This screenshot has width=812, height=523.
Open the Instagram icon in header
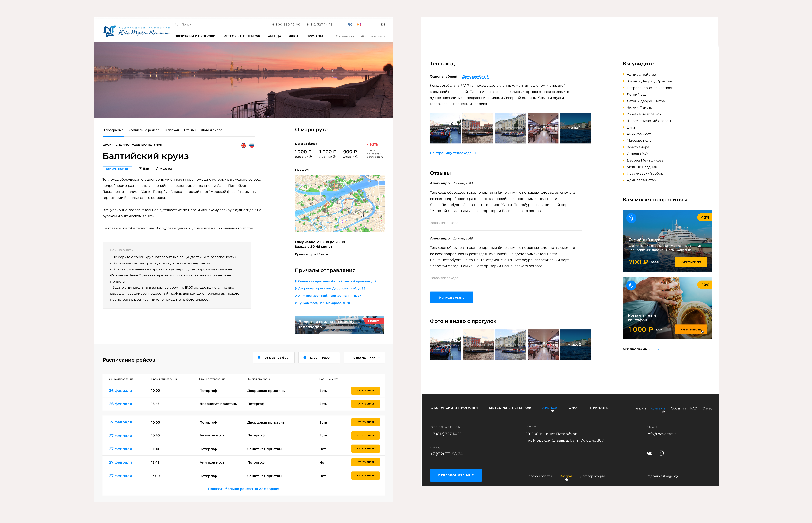359,24
